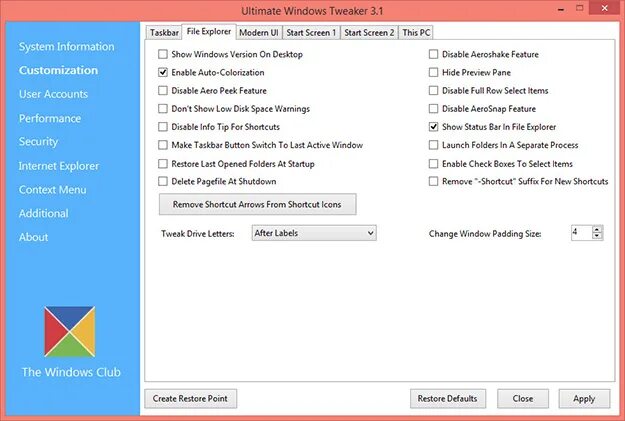Click The Windows Club text link

click(x=71, y=372)
